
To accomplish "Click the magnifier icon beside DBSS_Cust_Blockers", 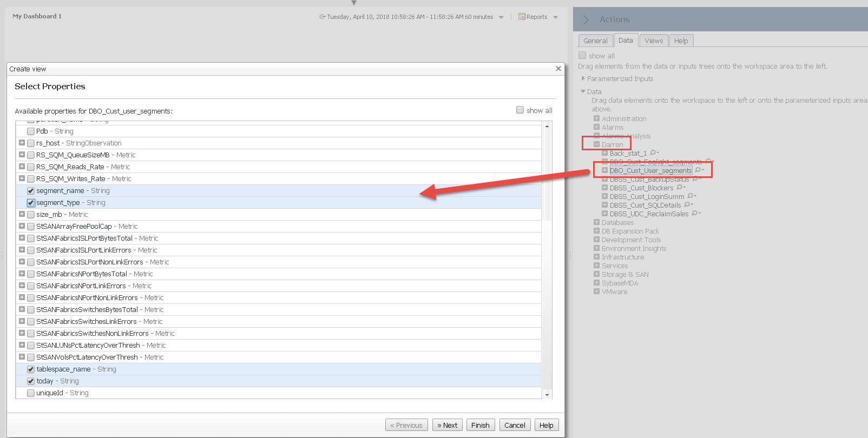I will coord(680,188).
